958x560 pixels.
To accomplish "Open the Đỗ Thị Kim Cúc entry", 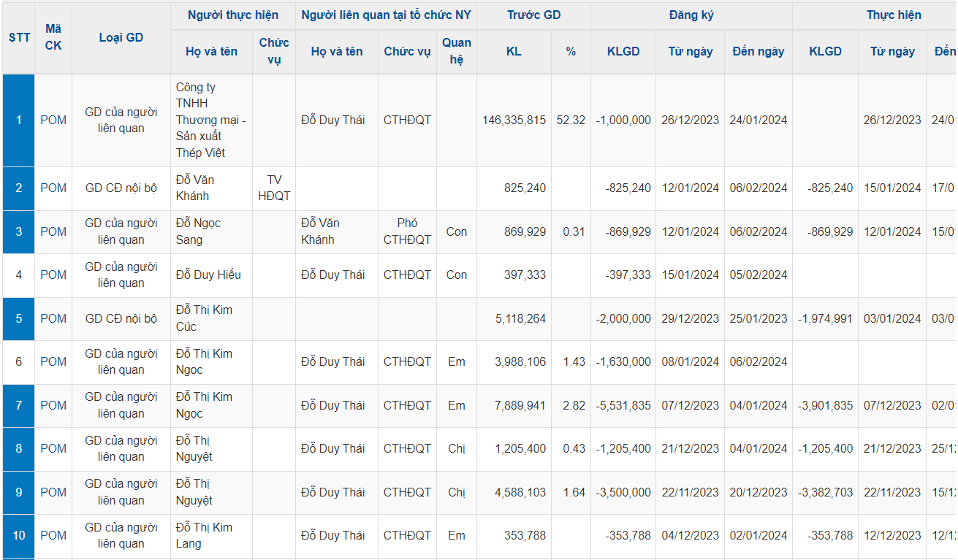I will pyautogui.click(x=204, y=318).
